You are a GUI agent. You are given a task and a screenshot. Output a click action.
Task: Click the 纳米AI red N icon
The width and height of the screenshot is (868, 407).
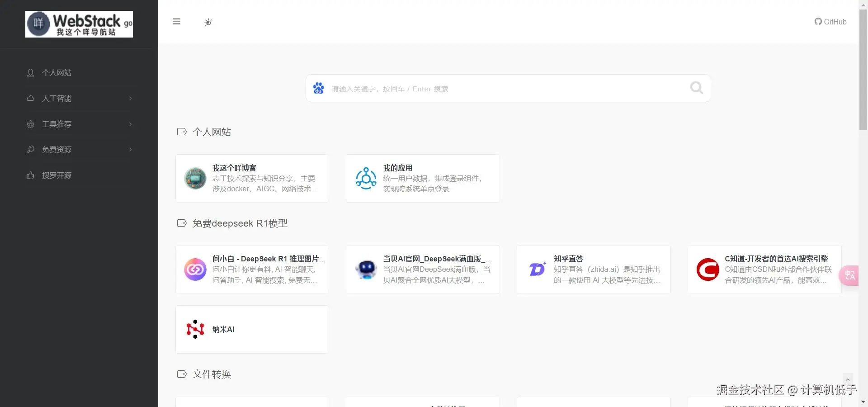(195, 329)
